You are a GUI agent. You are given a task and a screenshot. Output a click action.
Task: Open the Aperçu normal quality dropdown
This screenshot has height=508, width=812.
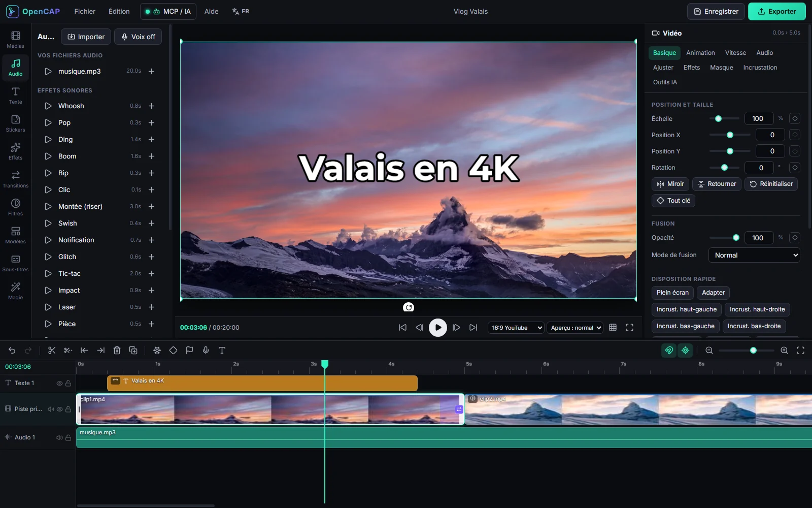(575, 328)
